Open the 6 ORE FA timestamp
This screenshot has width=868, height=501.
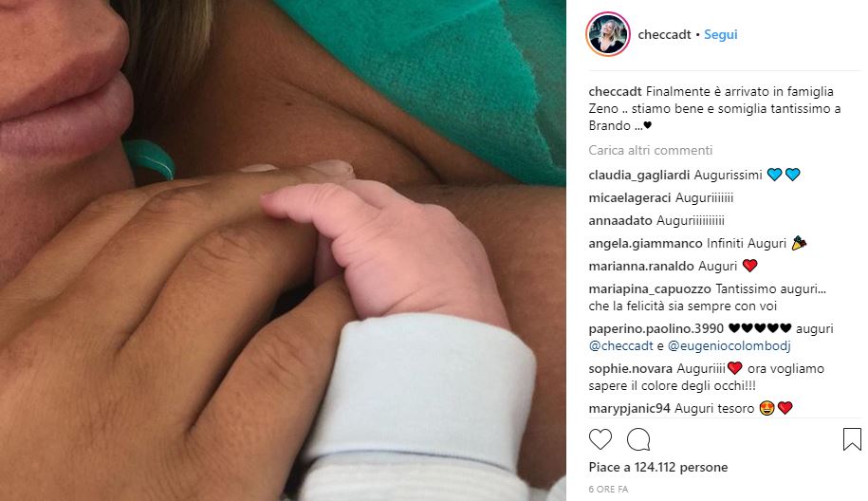click(608, 490)
